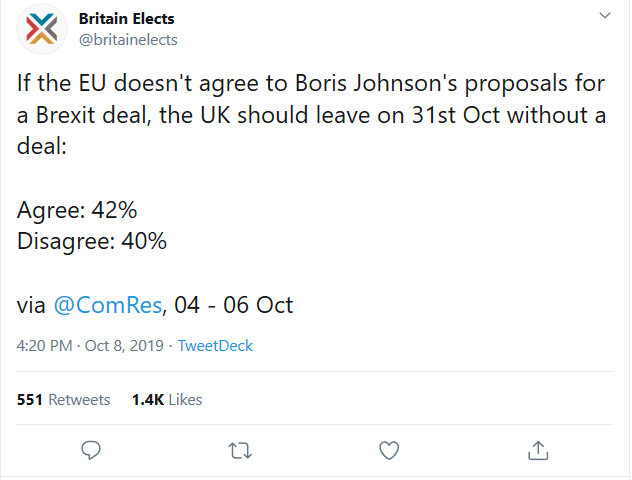This screenshot has width=632, height=480.
Task: Open the @ComRes mention link
Action: (108, 305)
